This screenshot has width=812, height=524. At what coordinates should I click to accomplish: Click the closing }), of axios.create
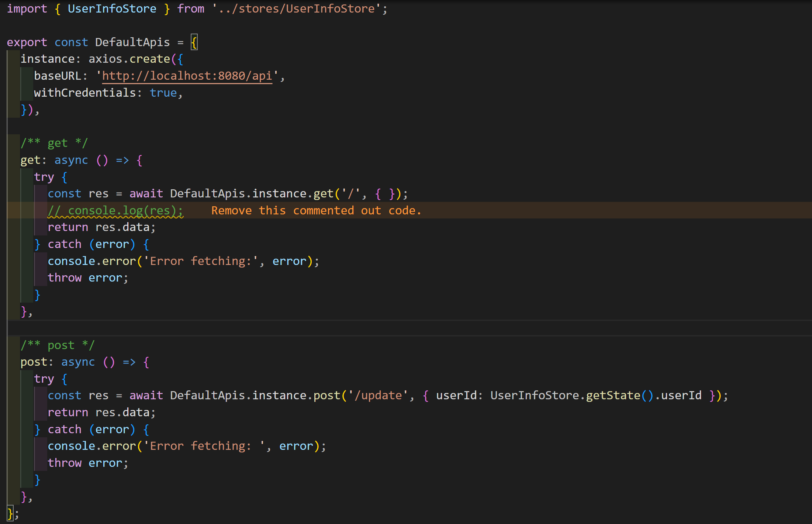30,110
